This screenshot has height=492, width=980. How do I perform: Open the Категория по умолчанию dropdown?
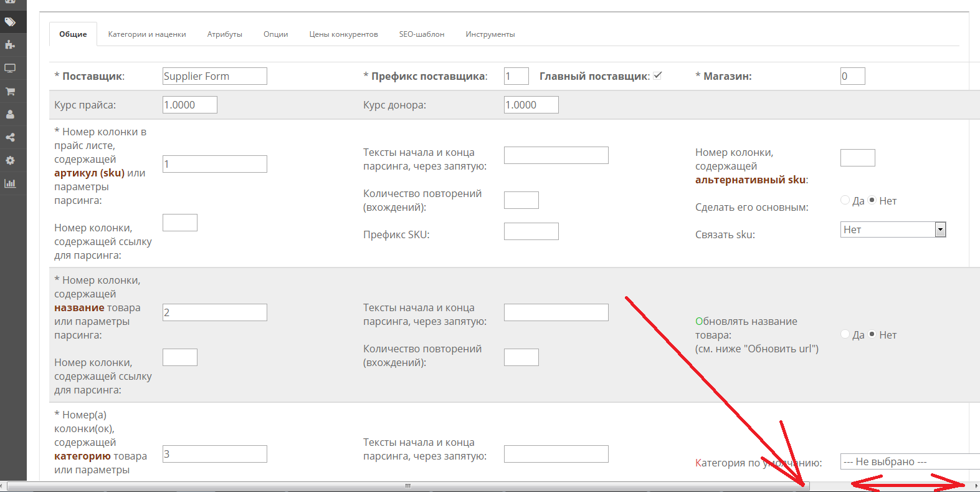(910, 461)
